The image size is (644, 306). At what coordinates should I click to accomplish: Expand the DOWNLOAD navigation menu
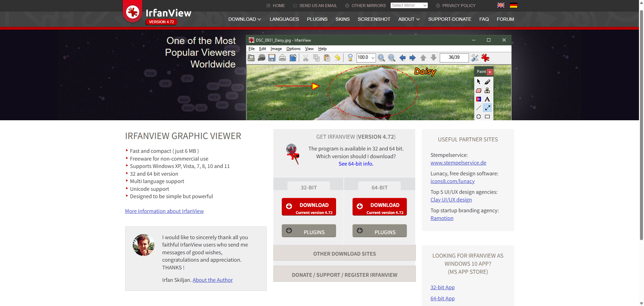245,19
